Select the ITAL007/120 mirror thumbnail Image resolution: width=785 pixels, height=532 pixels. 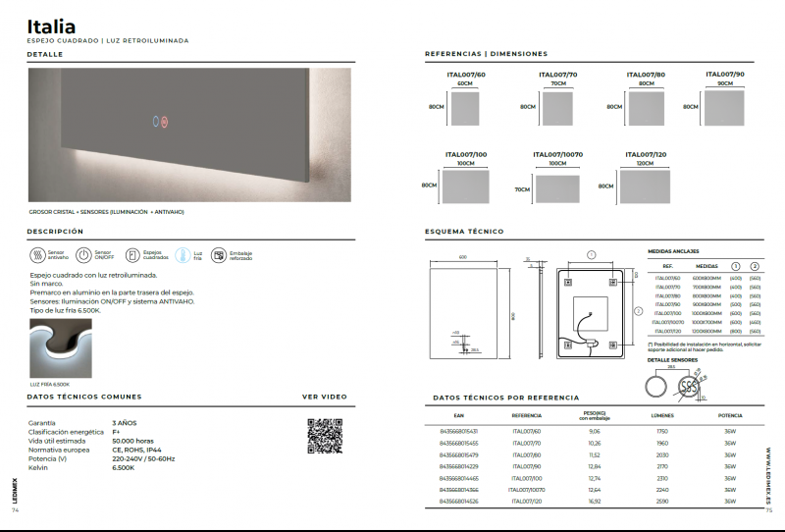coord(645,186)
